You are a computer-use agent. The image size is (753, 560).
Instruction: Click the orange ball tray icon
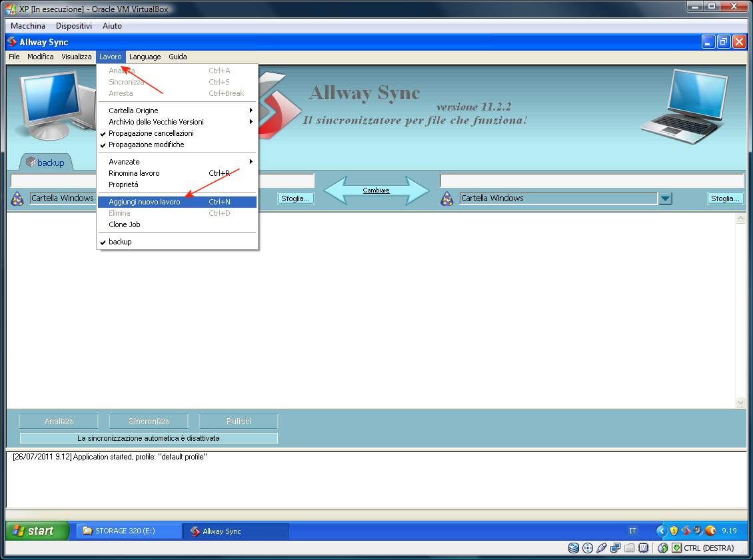710,531
